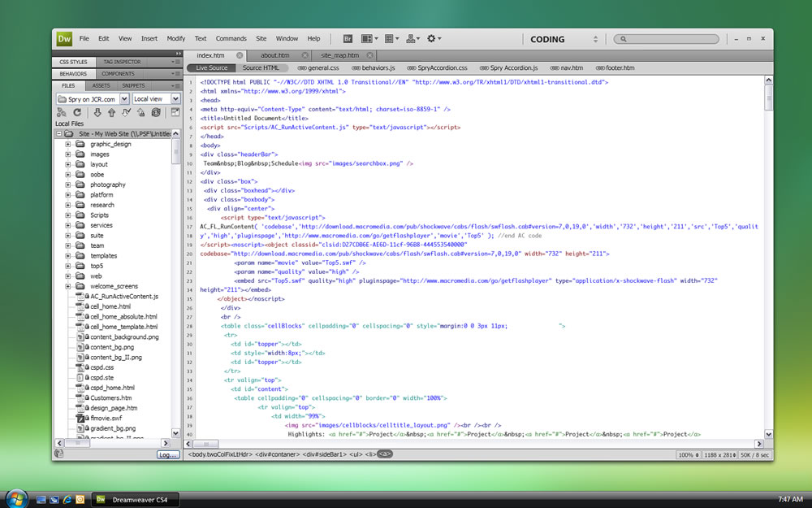The height and width of the screenshot is (508, 812).
Task: Open the File menu
Action: pos(84,39)
